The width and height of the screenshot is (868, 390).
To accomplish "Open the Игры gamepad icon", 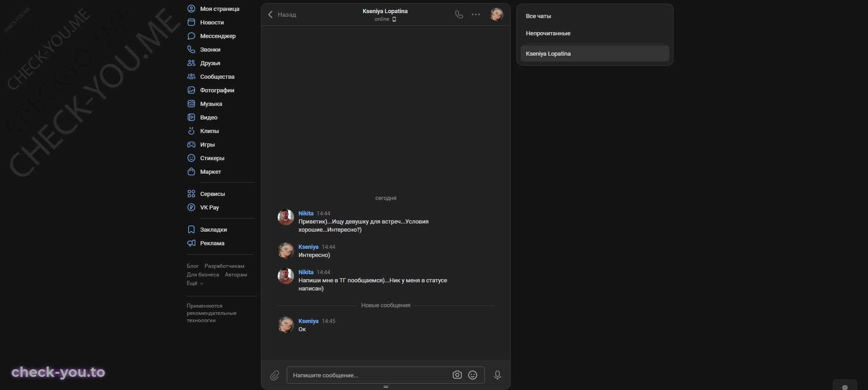I will pyautogui.click(x=191, y=144).
